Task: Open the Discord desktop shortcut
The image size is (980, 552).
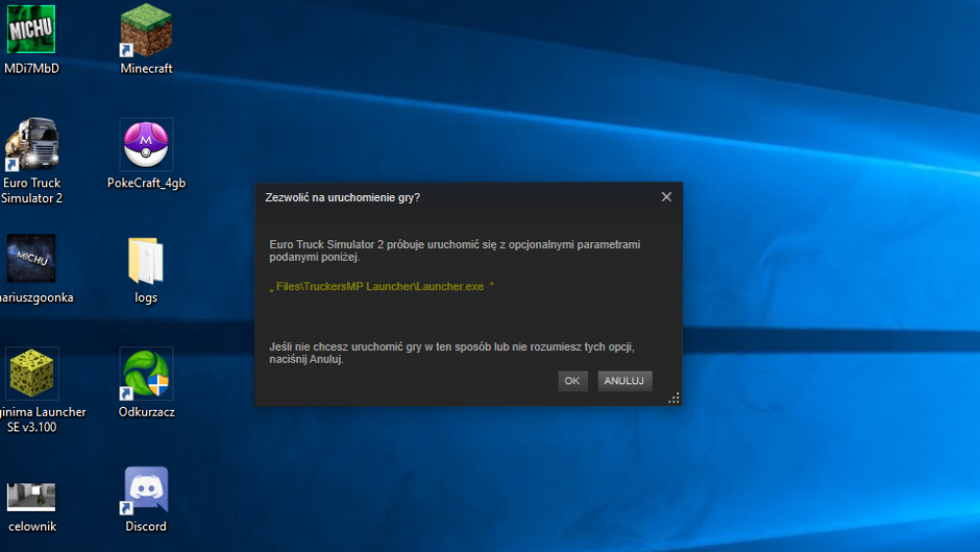Action: coord(146,489)
